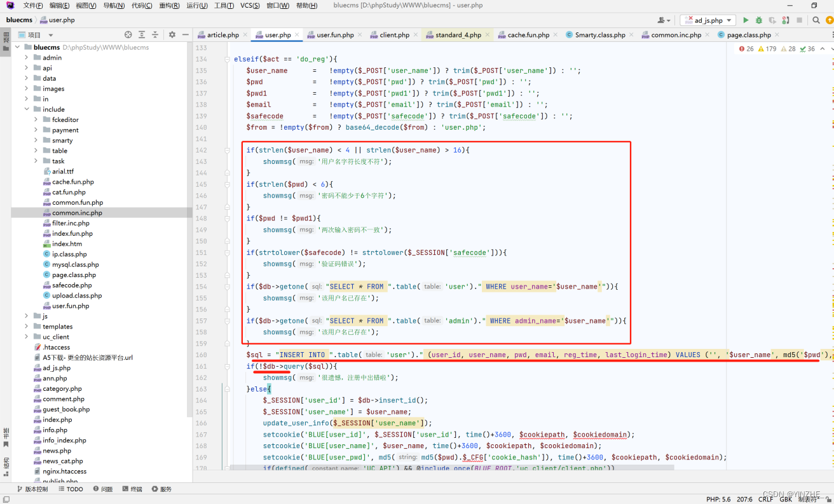Toggle fold marker at line 142
Image resolution: width=834 pixels, height=504 pixels.
tap(227, 151)
